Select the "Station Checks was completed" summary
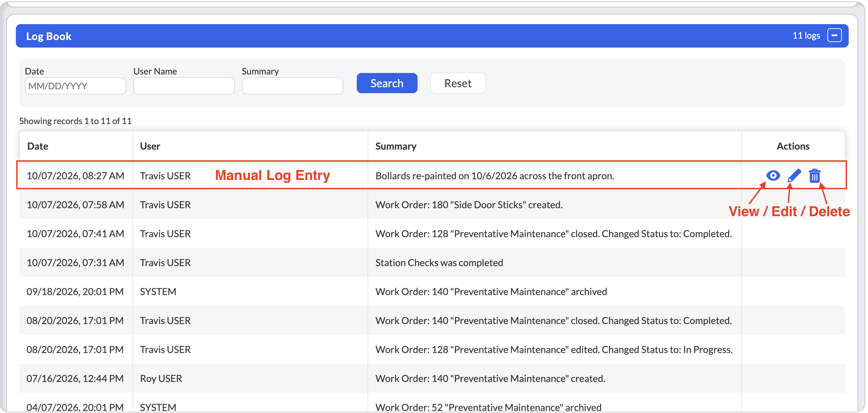The height and width of the screenshot is (413, 868). [439, 263]
